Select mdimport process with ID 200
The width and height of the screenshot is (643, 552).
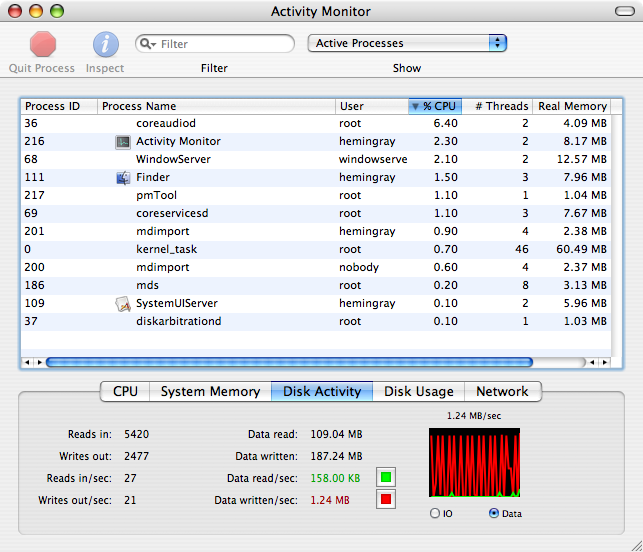pos(316,268)
